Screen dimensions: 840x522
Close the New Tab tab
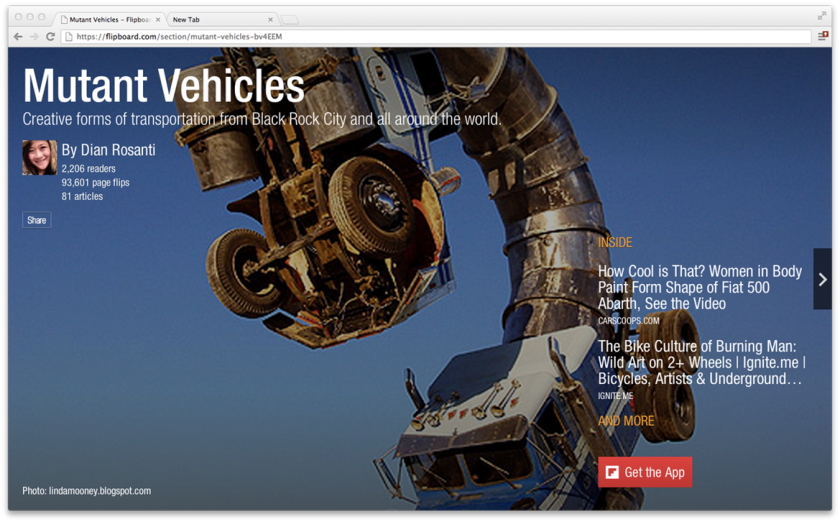click(x=271, y=19)
